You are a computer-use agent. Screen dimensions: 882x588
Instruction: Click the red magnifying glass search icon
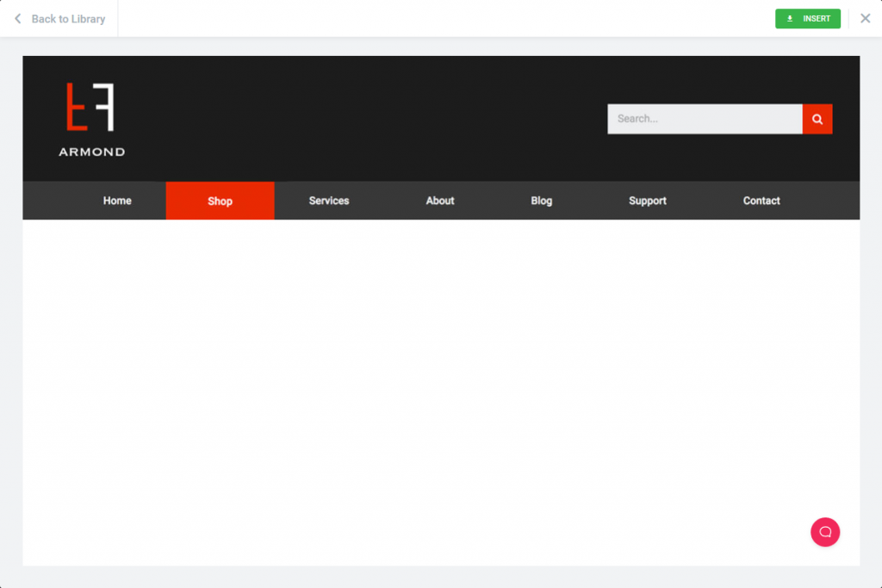point(817,119)
